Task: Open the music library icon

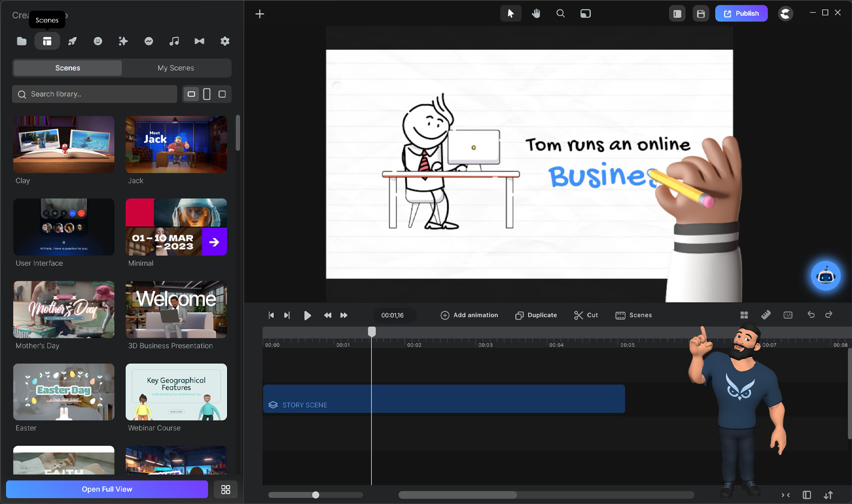Action: pyautogui.click(x=174, y=41)
